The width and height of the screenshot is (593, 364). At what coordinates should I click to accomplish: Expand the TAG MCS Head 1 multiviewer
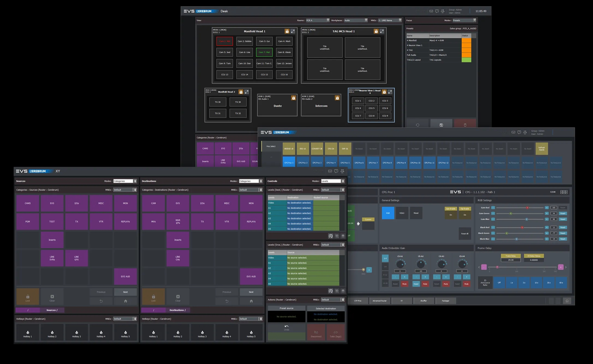click(382, 31)
